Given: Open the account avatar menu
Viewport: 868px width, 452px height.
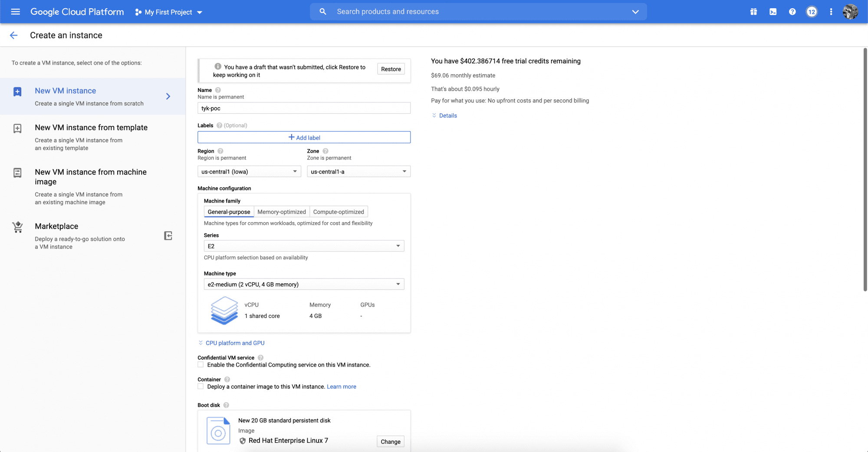Looking at the screenshot, I should [x=850, y=12].
